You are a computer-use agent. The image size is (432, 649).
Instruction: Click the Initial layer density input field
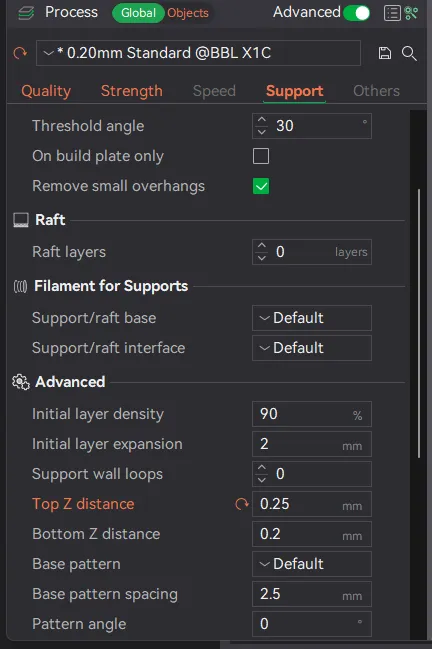pos(312,414)
